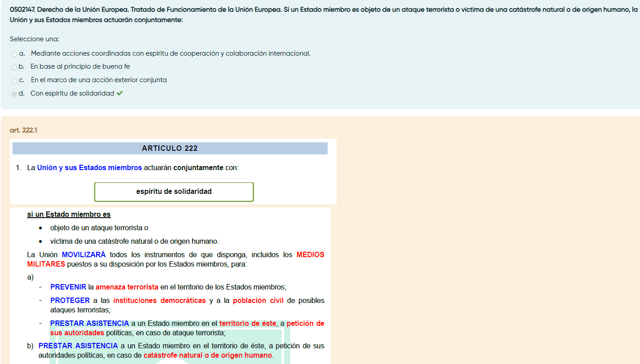
Task: Click the blue word 'PREVENIR'
Action: 68,287
